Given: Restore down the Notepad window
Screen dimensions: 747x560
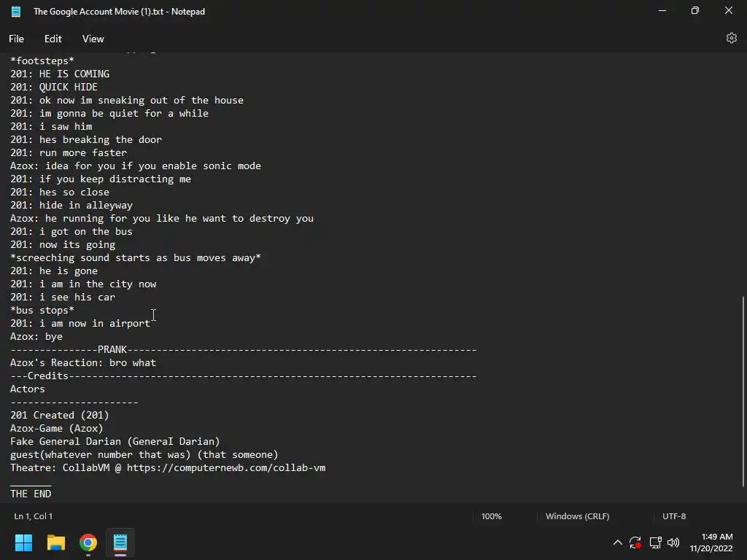Looking at the screenshot, I should coord(695,11).
